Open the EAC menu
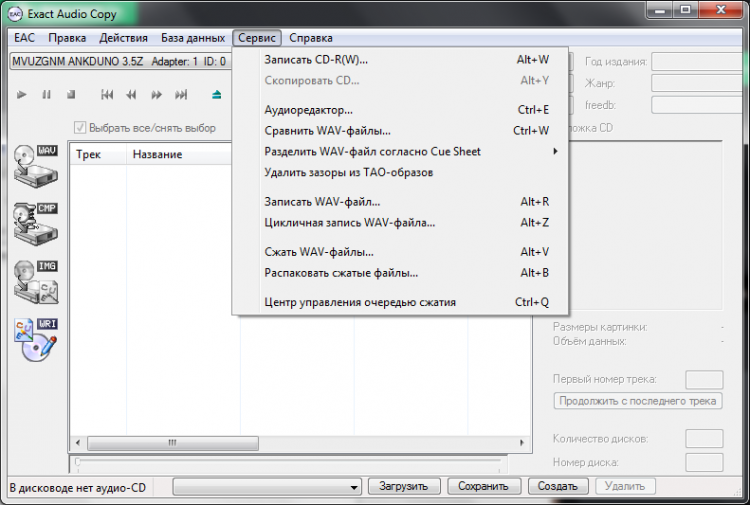Viewport: 750px width, 505px height. click(x=24, y=38)
